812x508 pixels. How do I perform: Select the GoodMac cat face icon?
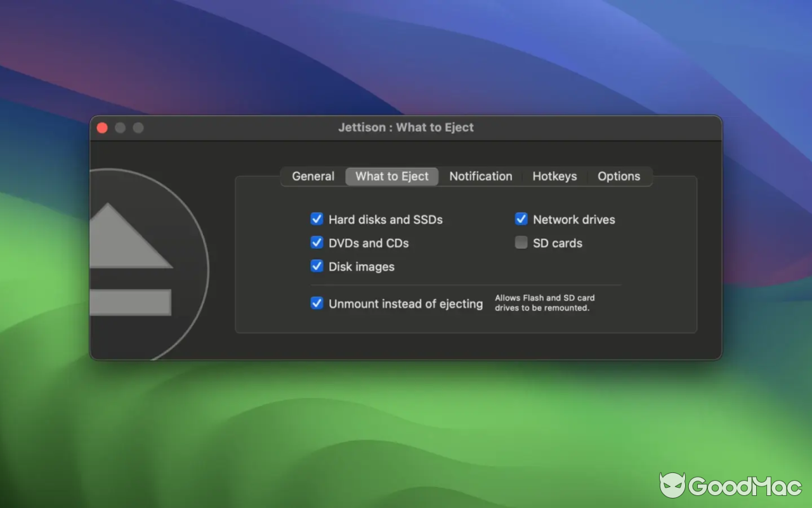pyautogui.click(x=674, y=485)
